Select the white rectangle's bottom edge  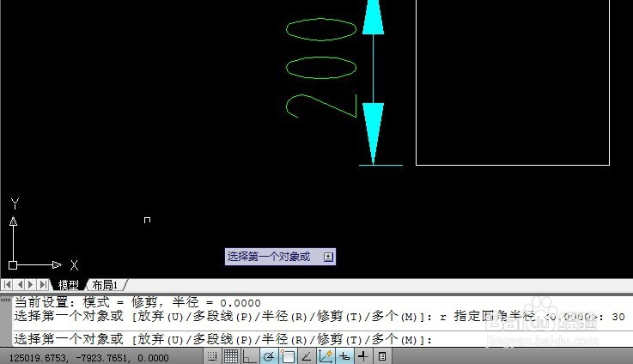pos(513,165)
